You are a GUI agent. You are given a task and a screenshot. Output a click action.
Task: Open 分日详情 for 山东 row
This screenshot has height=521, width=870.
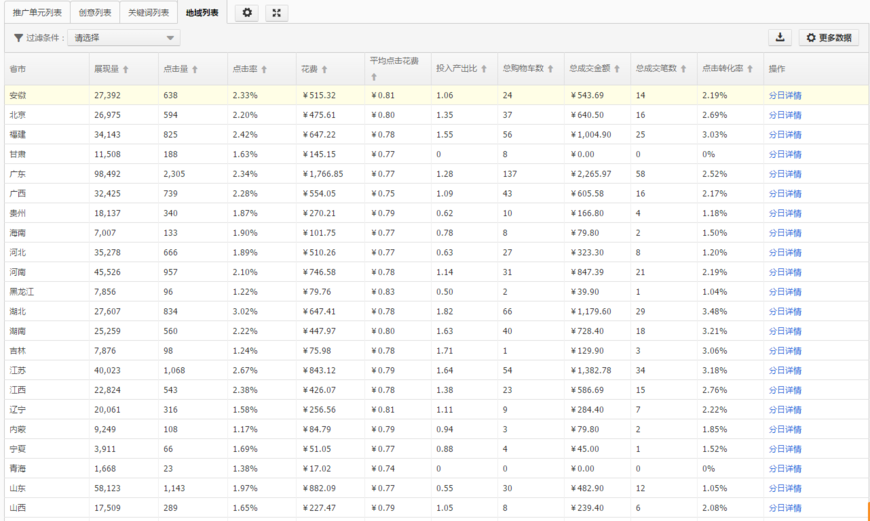(x=784, y=488)
